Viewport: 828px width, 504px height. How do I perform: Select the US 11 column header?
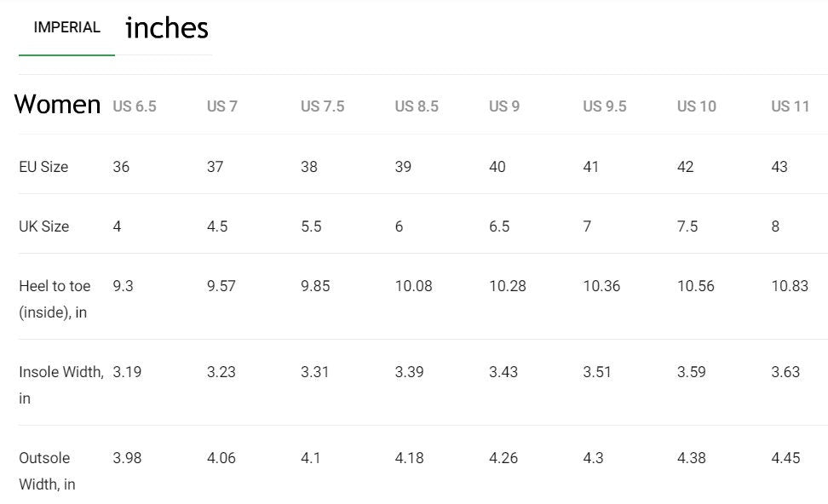pos(791,106)
